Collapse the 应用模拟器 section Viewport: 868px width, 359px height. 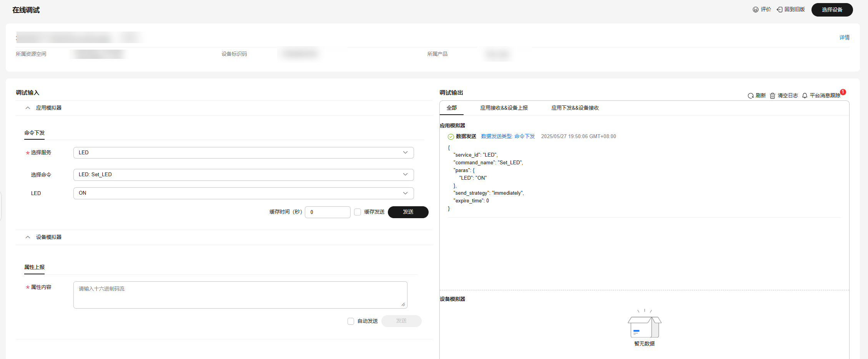pyautogui.click(x=28, y=108)
